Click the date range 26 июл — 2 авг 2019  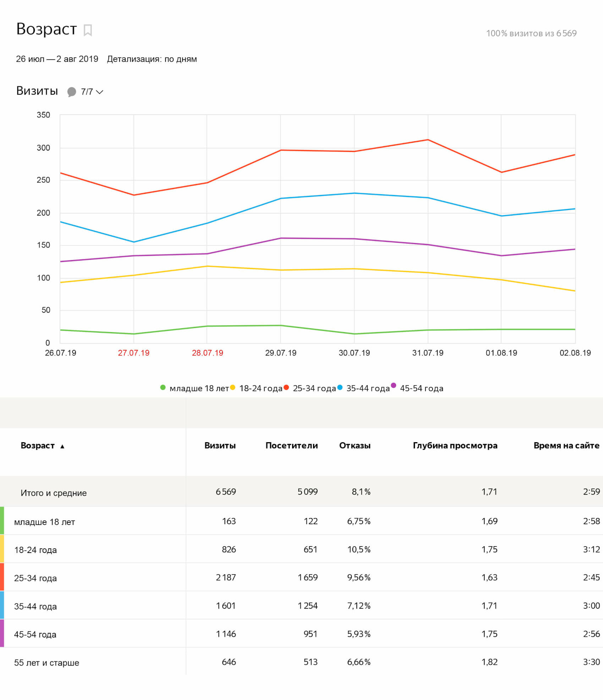57,59
